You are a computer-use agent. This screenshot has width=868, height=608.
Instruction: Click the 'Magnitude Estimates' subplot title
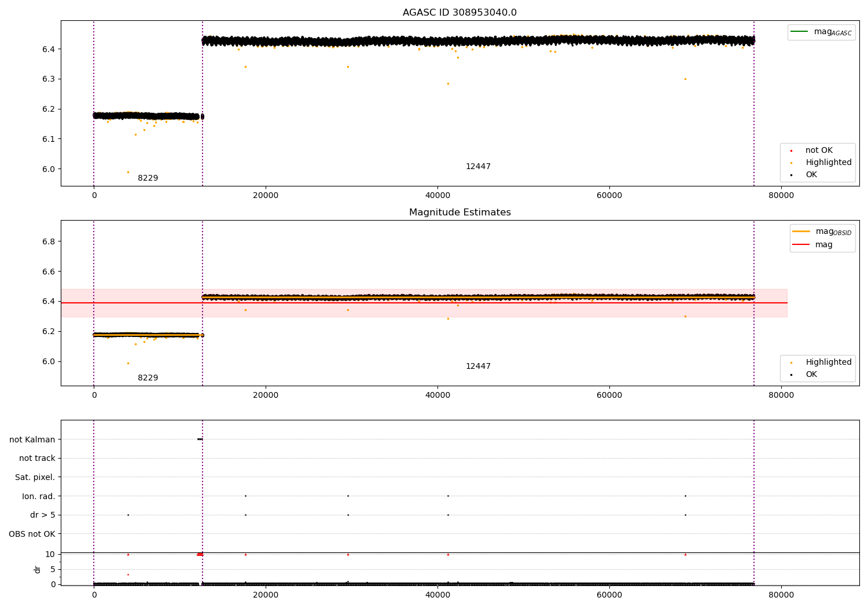459,213
